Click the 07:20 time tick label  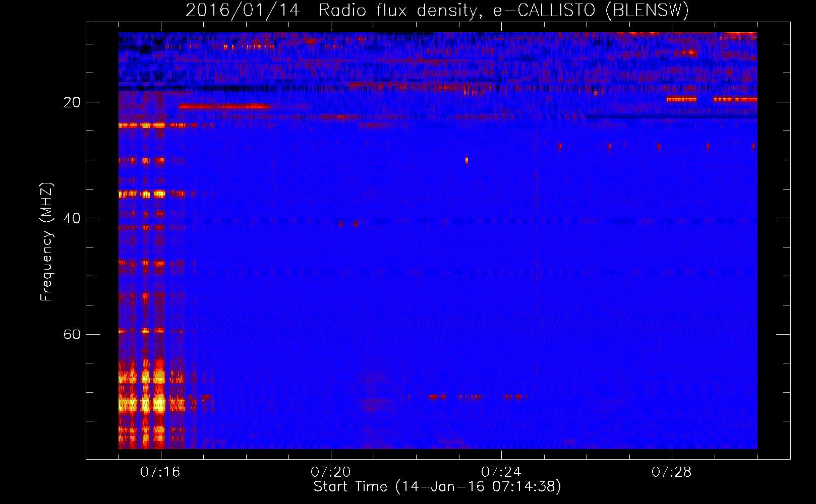point(331,472)
